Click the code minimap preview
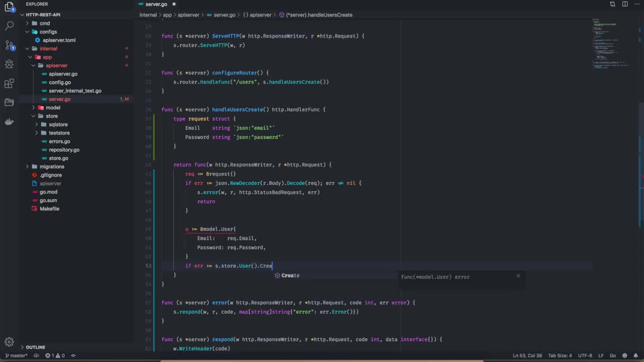This screenshot has height=362, width=644. coord(611,45)
